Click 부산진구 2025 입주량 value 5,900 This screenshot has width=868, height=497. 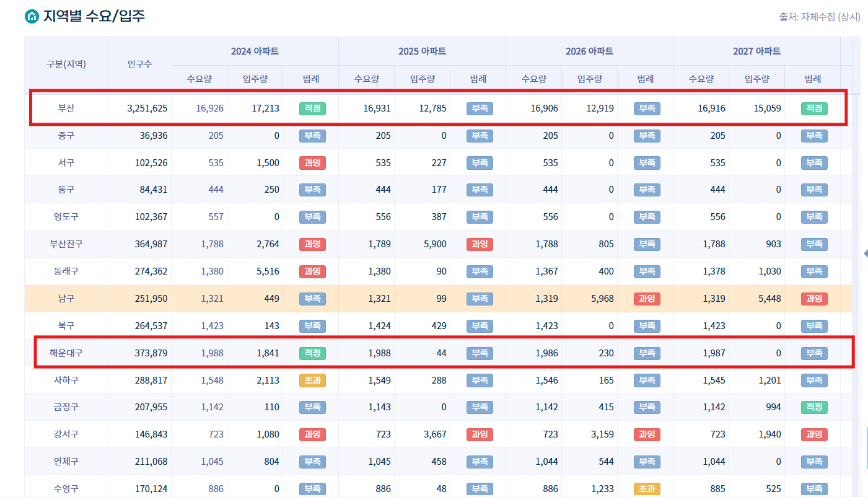coord(436,244)
